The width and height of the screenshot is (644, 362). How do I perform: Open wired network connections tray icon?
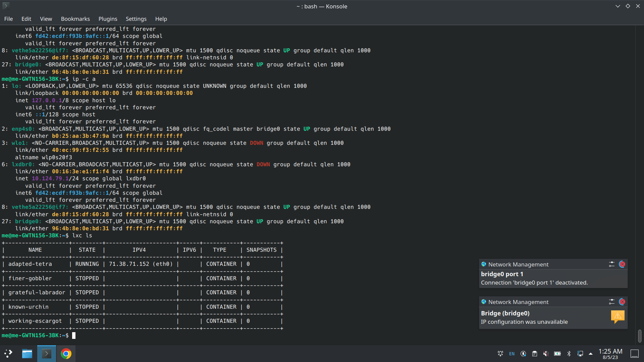(580, 353)
